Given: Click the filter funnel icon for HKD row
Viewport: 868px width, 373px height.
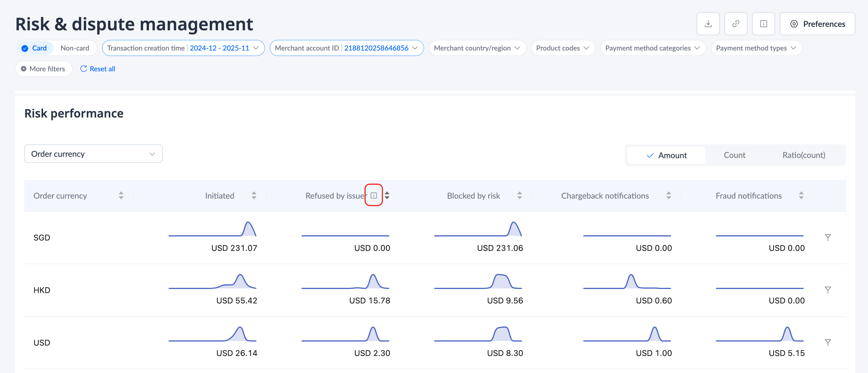Looking at the screenshot, I should [x=828, y=290].
